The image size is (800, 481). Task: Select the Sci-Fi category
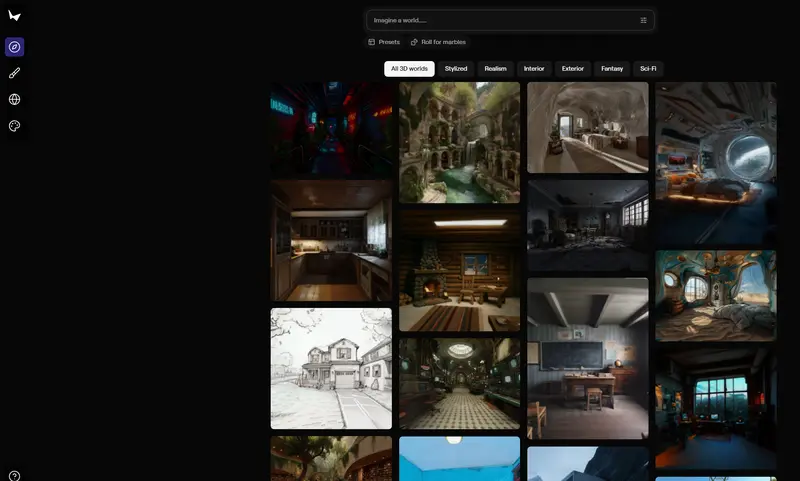[648, 69]
